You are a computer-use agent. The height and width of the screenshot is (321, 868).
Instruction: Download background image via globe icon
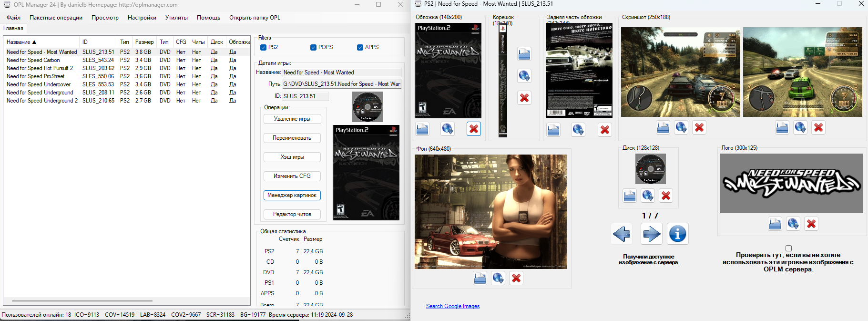pos(498,278)
